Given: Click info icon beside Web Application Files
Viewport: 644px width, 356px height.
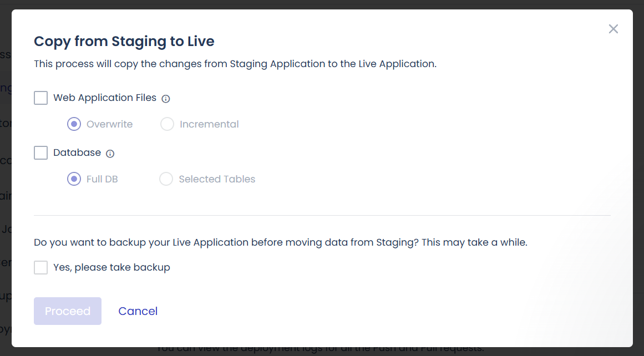Looking at the screenshot, I should click(165, 99).
